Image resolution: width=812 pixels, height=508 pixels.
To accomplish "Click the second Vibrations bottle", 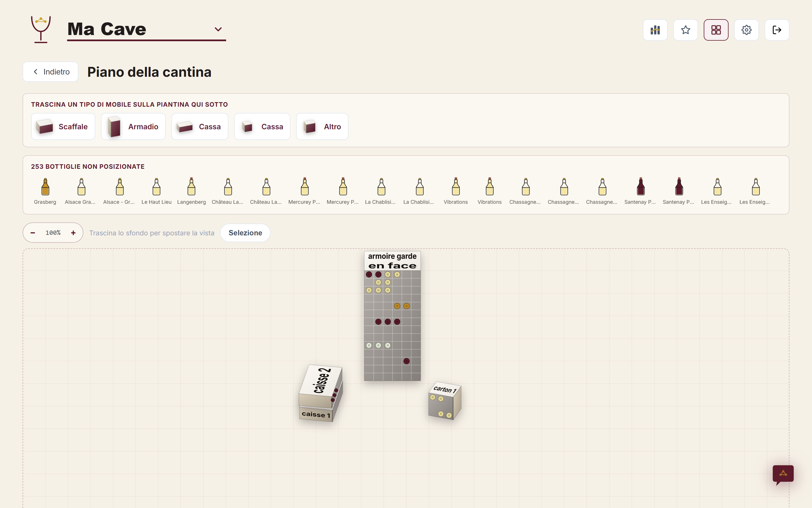I will 489,191.
